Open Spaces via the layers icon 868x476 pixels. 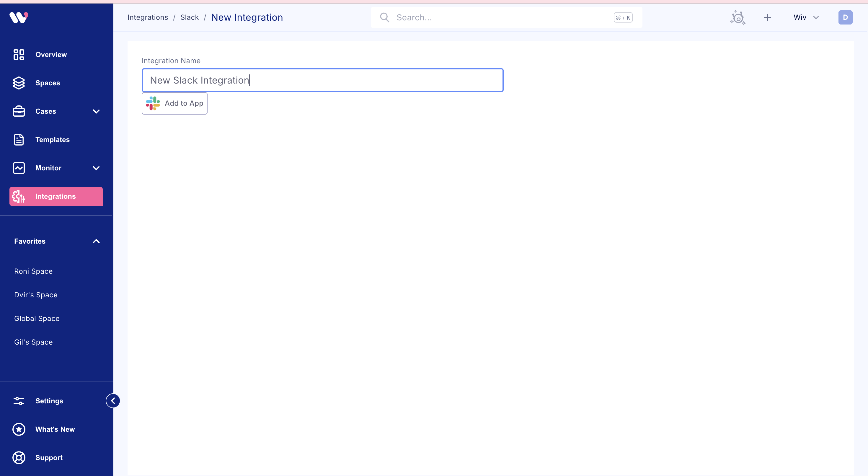[19, 83]
